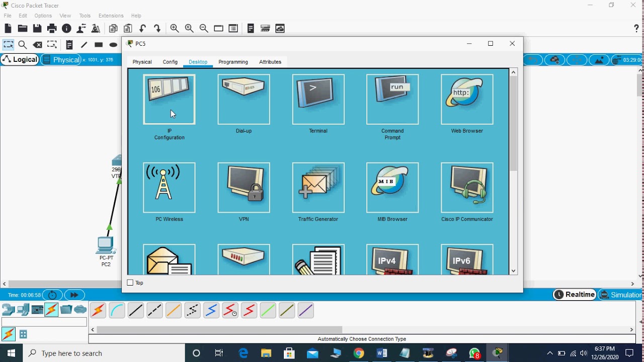Launch the Web Browser app
This screenshot has width=644, height=362.
467,99
